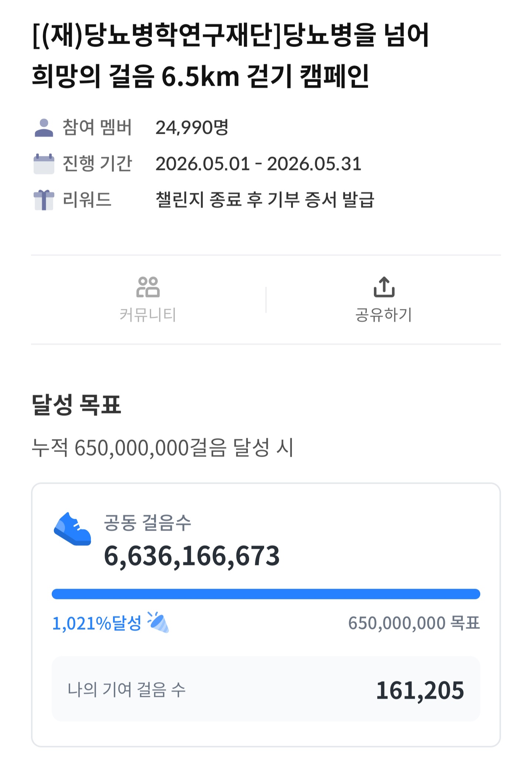
Task: Tap the 1,021%달성 percentage
Action: 97,623
